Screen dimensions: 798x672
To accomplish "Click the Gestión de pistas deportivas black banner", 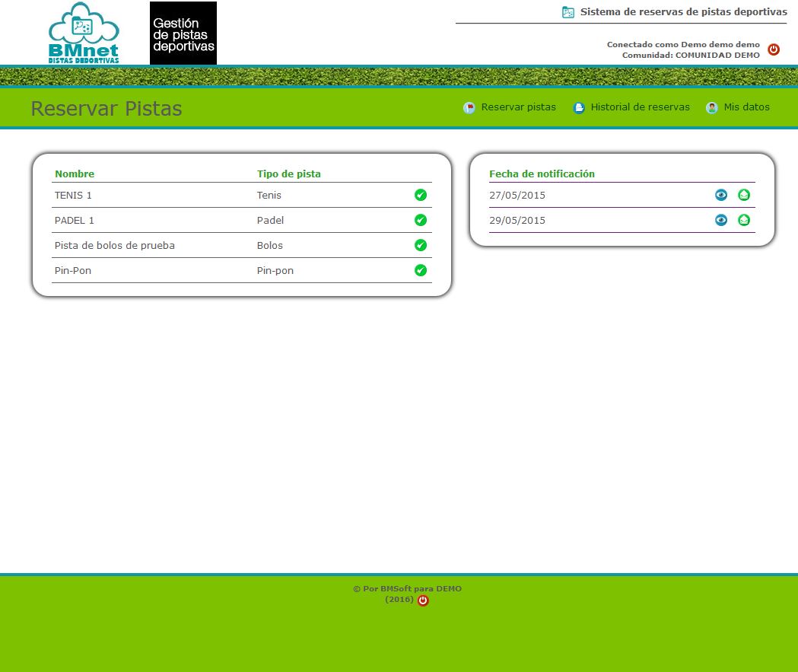I will (183, 33).
